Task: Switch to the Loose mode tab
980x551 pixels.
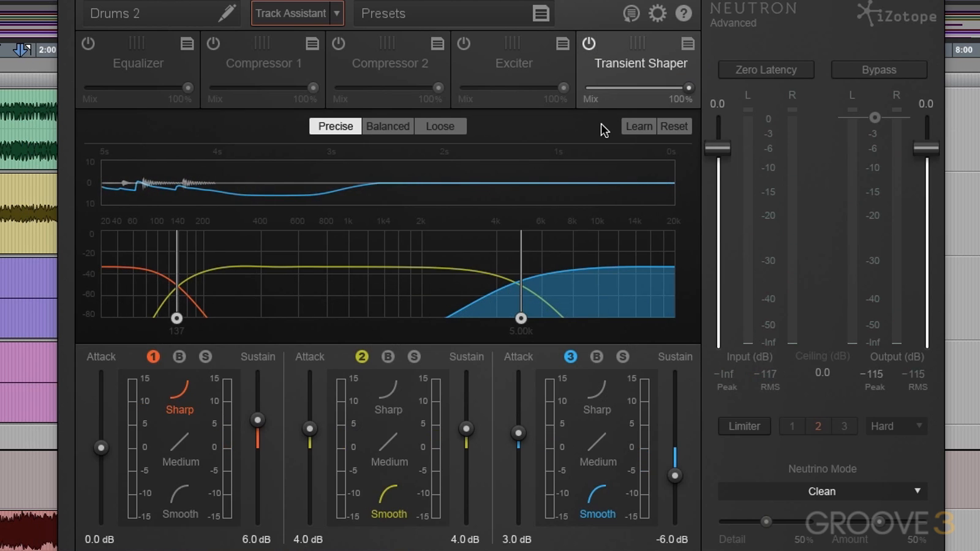Action: tap(440, 126)
